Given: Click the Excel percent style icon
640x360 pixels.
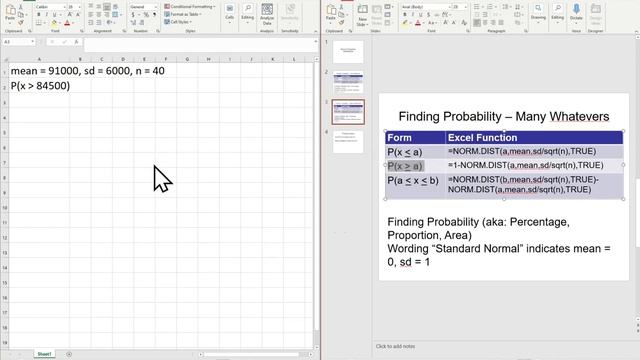Looking at the screenshot, I should pos(146,15).
